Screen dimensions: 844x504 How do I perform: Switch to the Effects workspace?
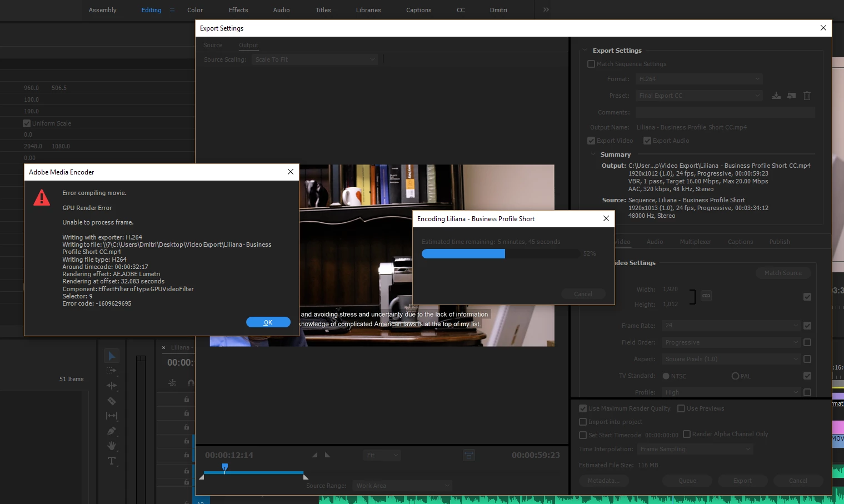238,10
